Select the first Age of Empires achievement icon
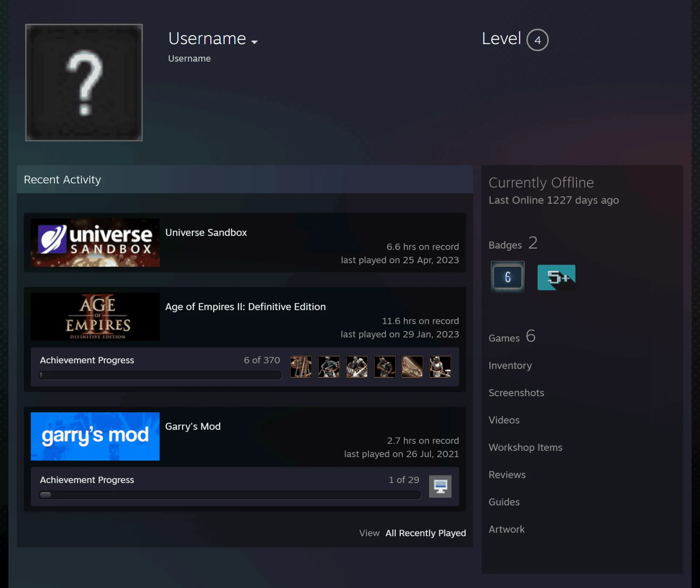 click(301, 367)
